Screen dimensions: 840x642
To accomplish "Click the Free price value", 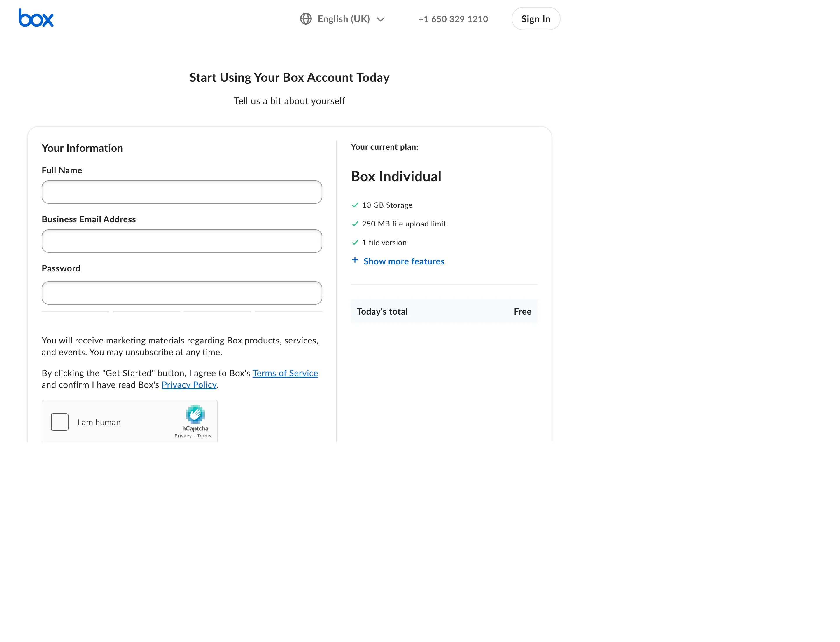I will pos(523,311).
